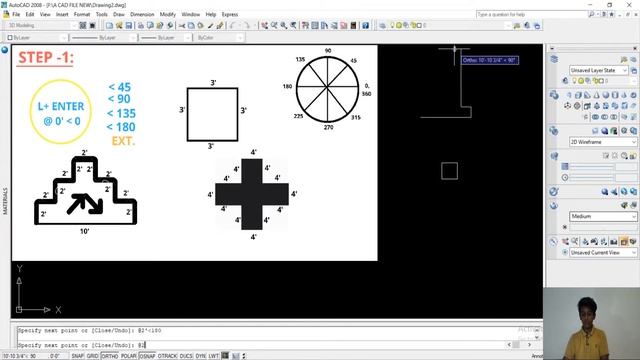
Task: Click the command line input field
Action: pyautogui.click(x=261, y=345)
